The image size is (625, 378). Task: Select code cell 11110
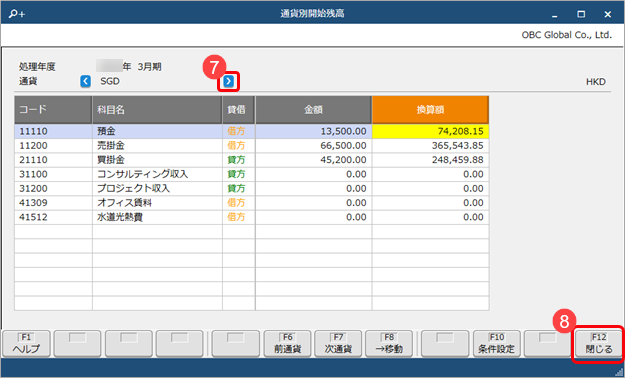point(53,131)
